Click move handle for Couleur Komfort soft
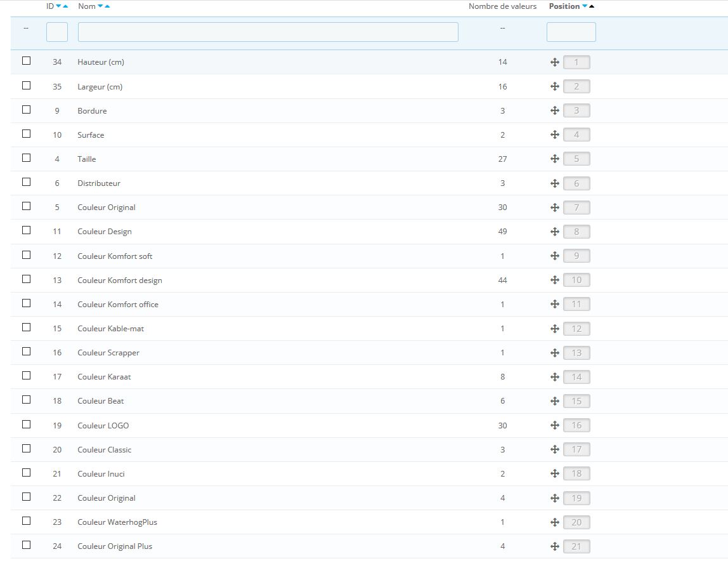728x561 pixels. [x=554, y=256]
